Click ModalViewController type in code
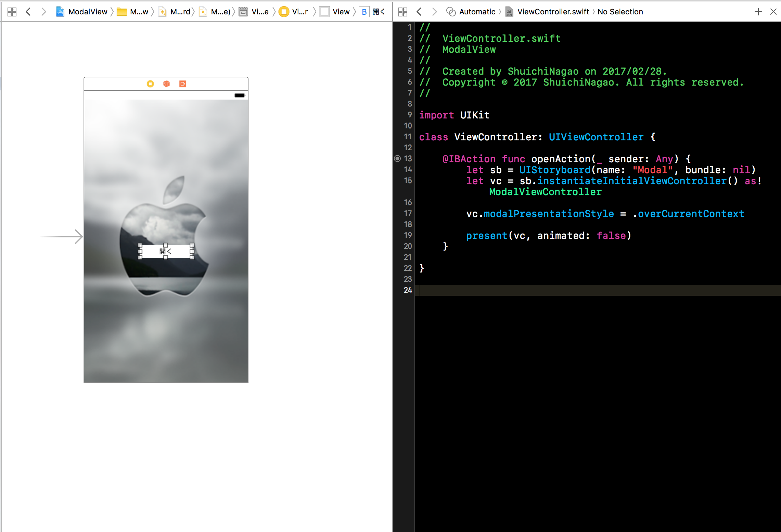The width and height of the screenshot is (781, 532). point(545,192)
